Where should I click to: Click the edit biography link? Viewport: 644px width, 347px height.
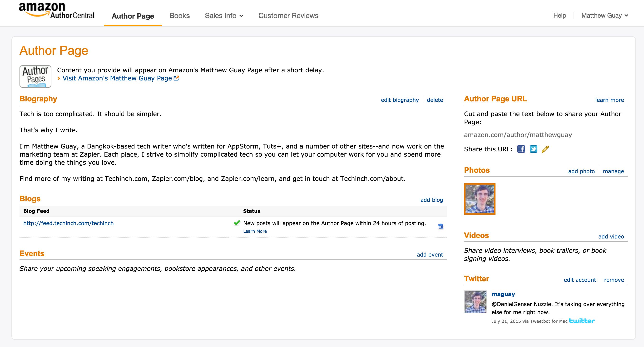pos(400,100)
